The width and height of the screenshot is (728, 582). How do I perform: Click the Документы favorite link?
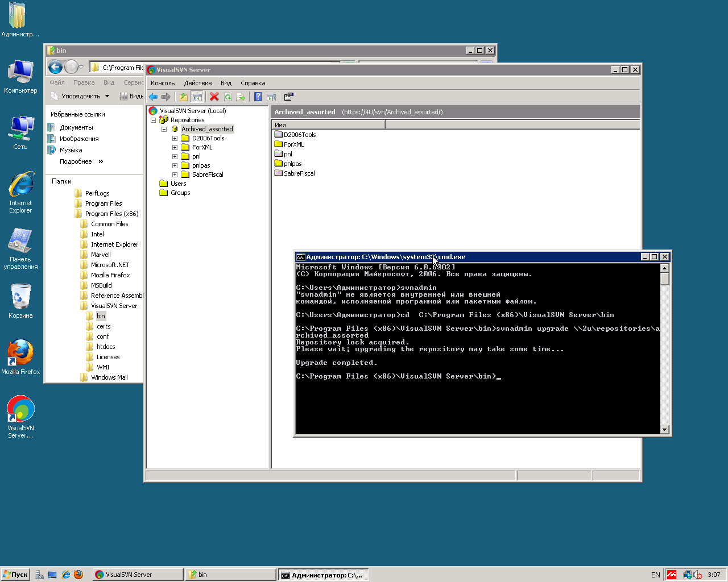point(76,127)
